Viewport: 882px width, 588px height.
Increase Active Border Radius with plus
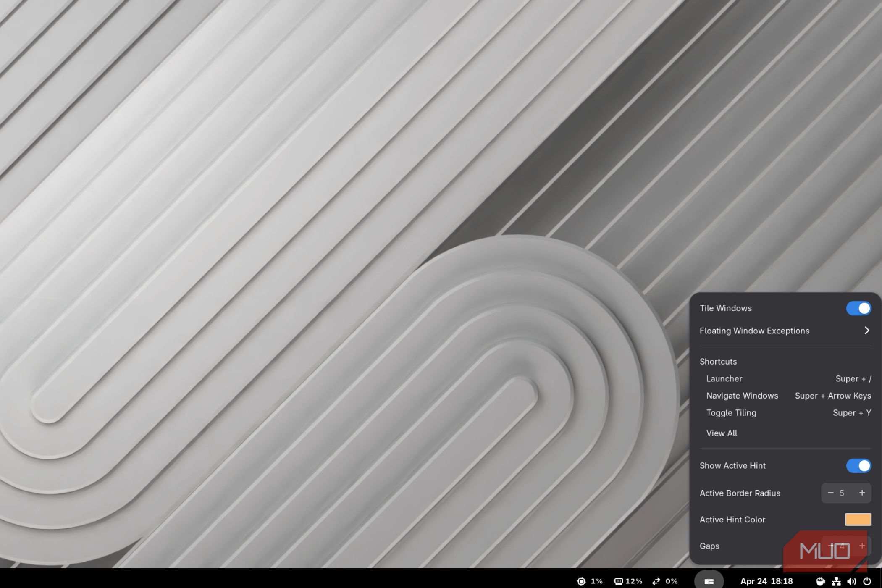[862, 493]
